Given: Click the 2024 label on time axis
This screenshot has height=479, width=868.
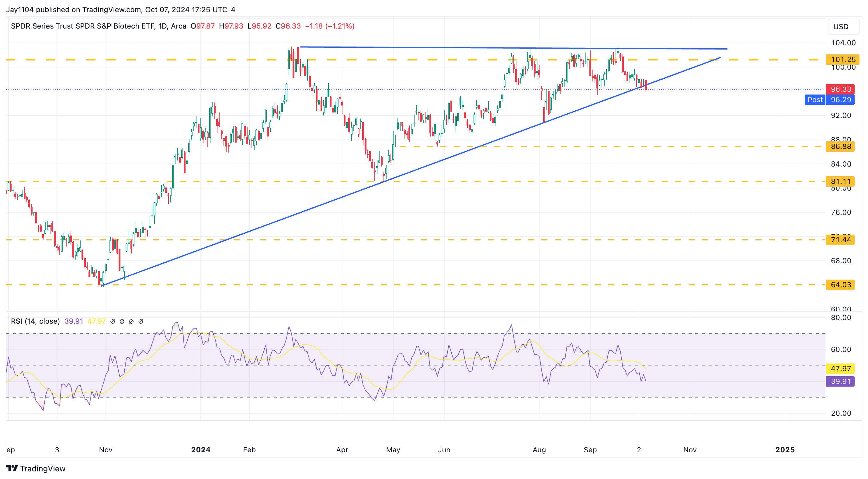Looking at the screenshot, I should (201, 450).
